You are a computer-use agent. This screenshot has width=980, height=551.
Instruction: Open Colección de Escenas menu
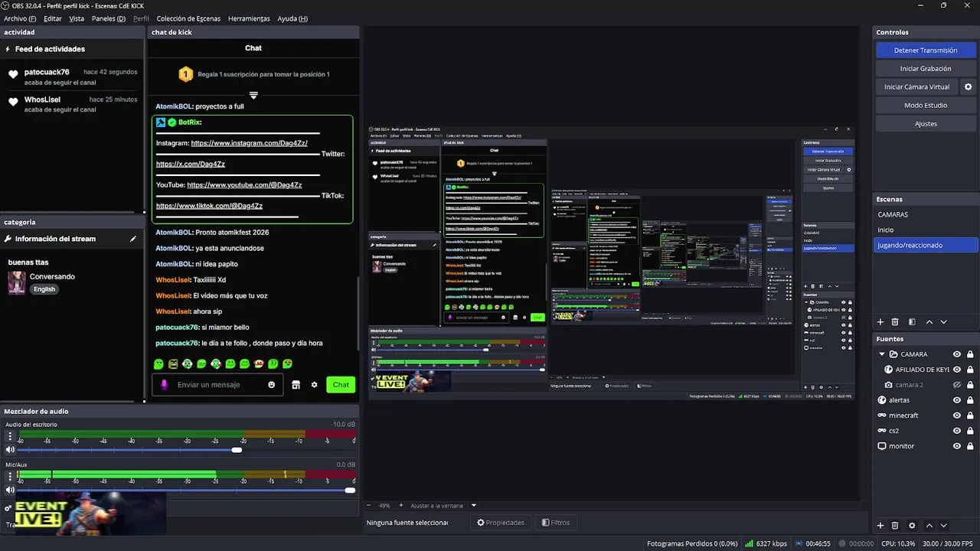pos(188,18)
